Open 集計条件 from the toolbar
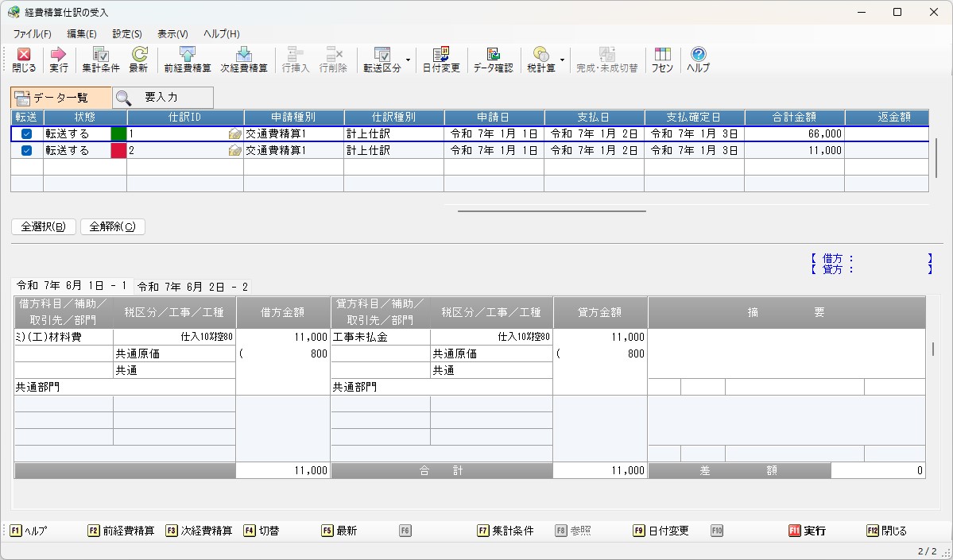 click(101, 60)
